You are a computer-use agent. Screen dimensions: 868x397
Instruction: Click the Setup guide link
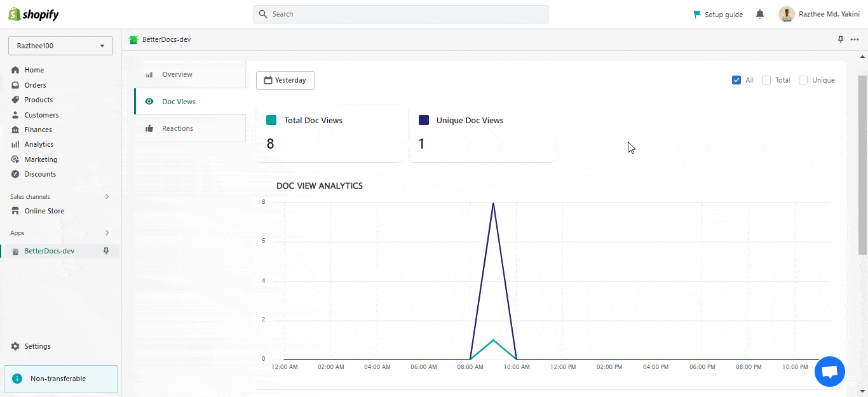click(718, 14)
